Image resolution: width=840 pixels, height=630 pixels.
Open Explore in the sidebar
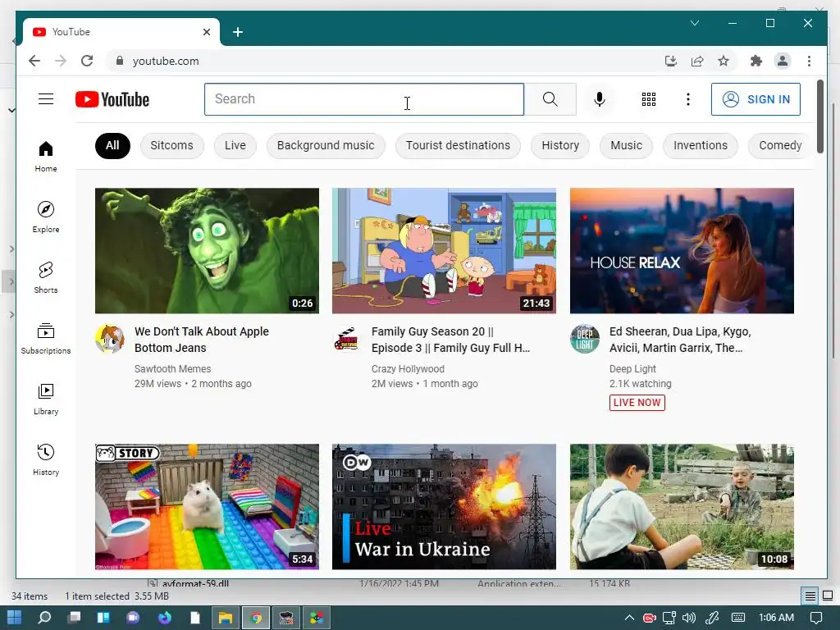[46, 217]
